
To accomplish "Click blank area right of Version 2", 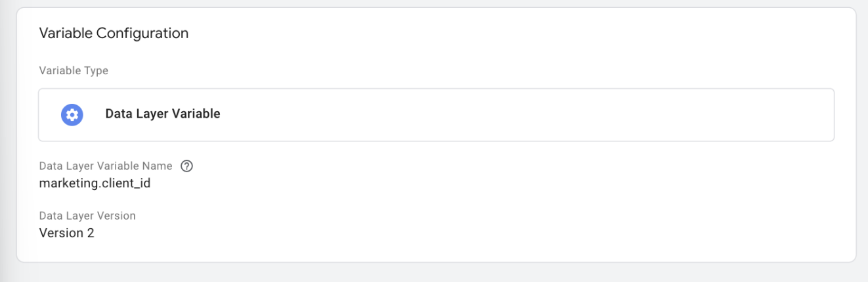I will 460,233.
